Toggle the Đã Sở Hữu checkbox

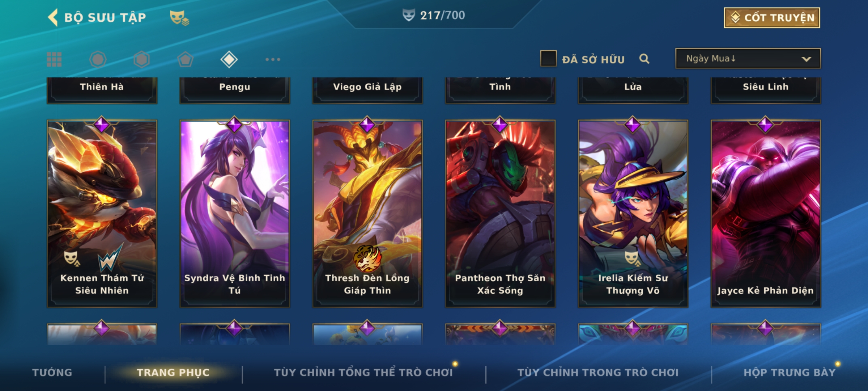(548, 58)
